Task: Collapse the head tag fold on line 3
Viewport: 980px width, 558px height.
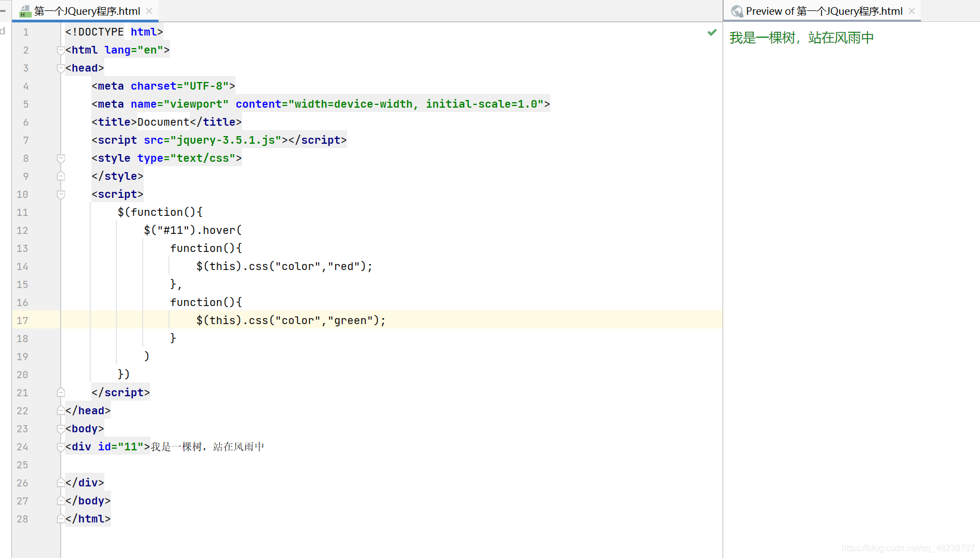Action: [61, 68]
